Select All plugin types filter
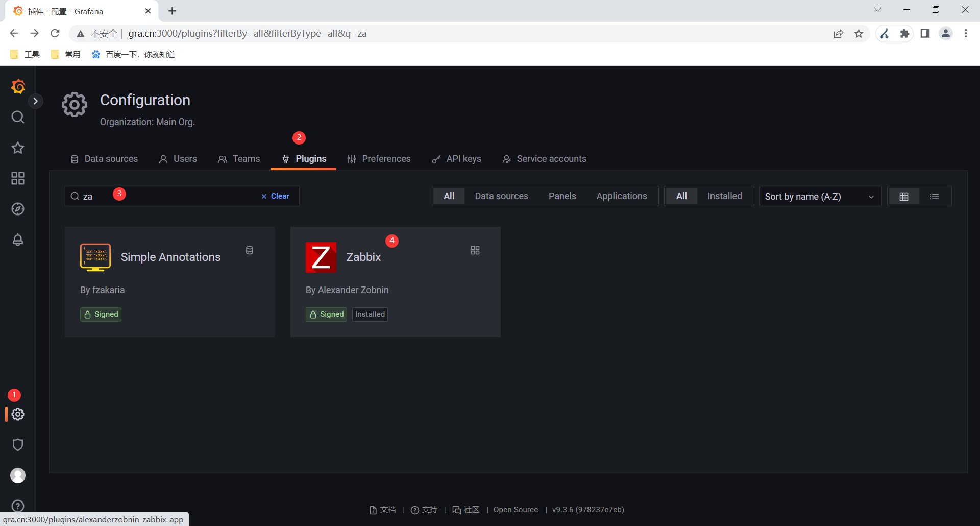980x526 pixels. coord(449,196)
